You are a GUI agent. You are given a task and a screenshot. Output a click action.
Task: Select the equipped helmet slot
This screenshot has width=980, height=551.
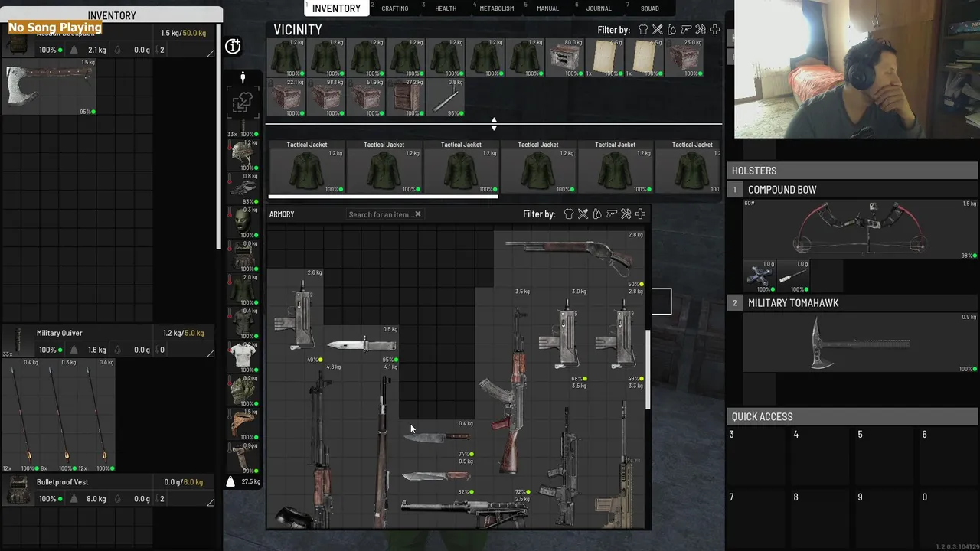click(x=243, y=154)
